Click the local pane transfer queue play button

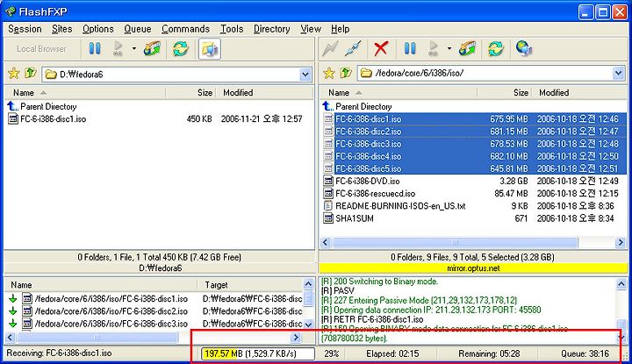click(x=118, y=49)
